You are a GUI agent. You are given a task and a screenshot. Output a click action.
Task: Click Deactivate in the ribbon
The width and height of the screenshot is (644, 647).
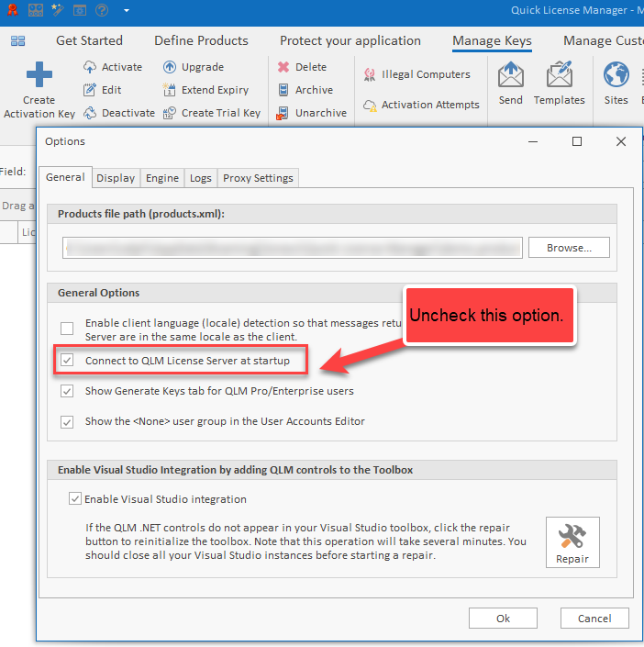119,113
